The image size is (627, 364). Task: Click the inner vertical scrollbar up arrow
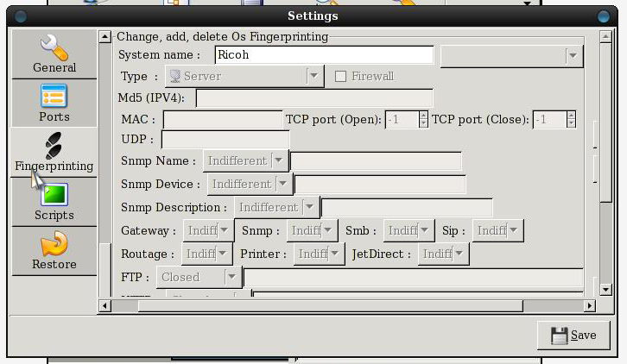point(104,37)
